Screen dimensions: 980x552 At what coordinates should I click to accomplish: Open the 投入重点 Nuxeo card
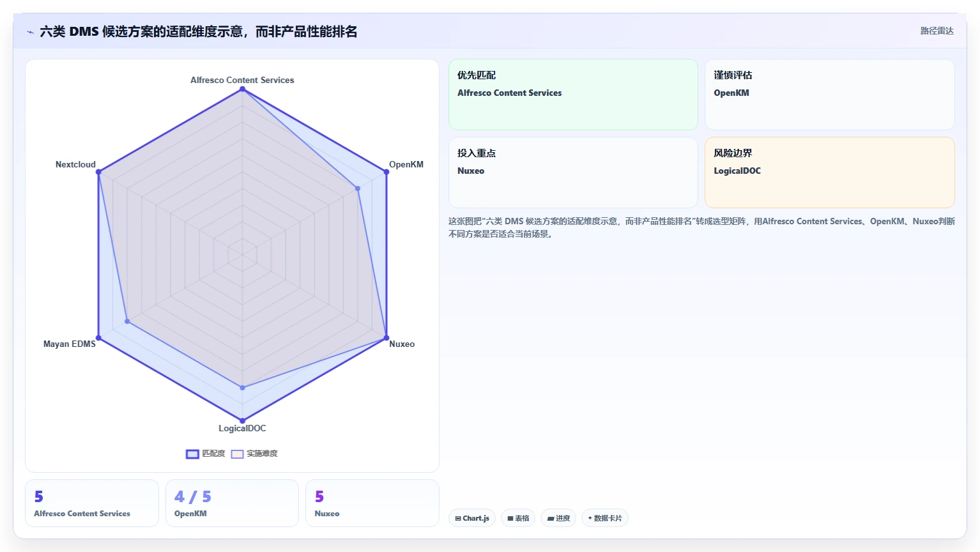click(x=573, y=172)
